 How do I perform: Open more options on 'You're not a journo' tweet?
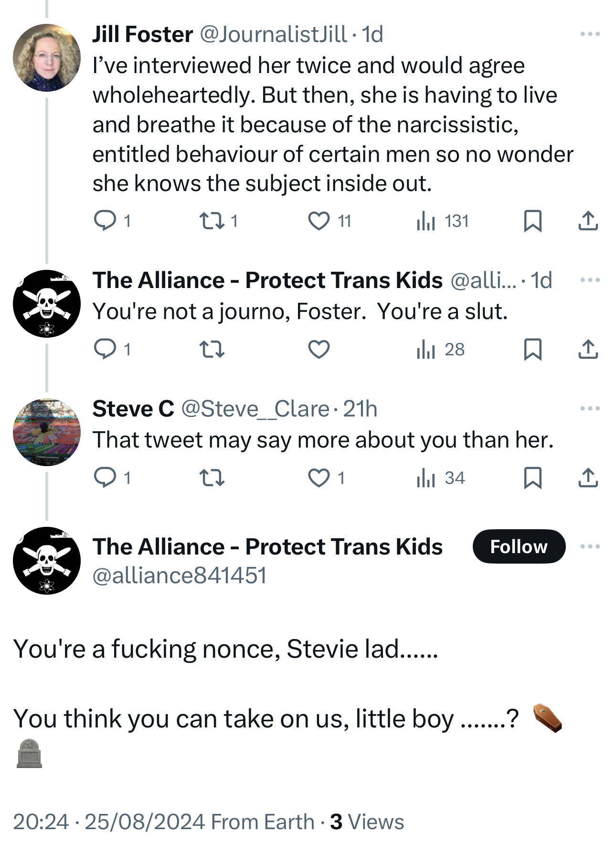590,280
